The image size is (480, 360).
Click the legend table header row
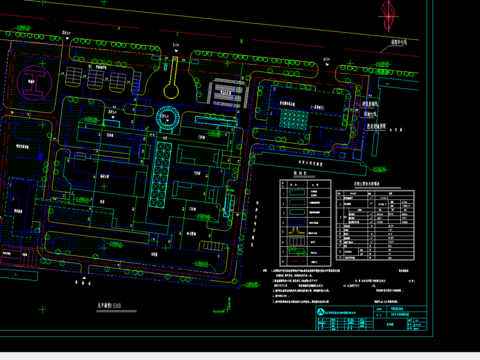click(x=305, y=184)
